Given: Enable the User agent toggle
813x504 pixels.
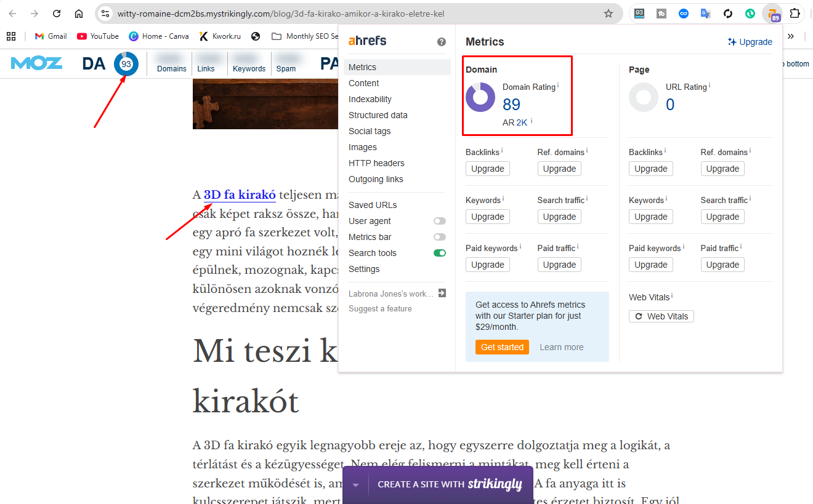Looking at the screenshot, I should click(439, 220).
